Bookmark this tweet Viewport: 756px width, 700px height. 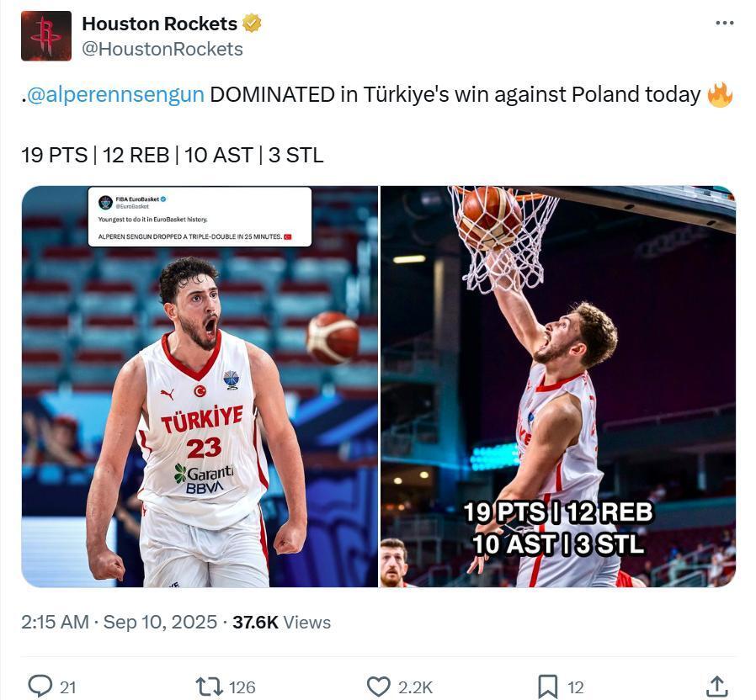coord(548,687)
